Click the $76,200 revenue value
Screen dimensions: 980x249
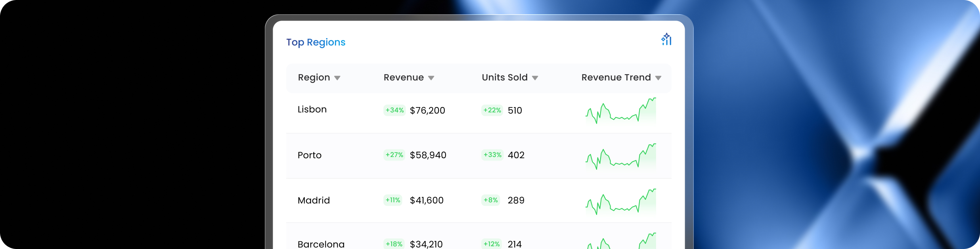427,111
